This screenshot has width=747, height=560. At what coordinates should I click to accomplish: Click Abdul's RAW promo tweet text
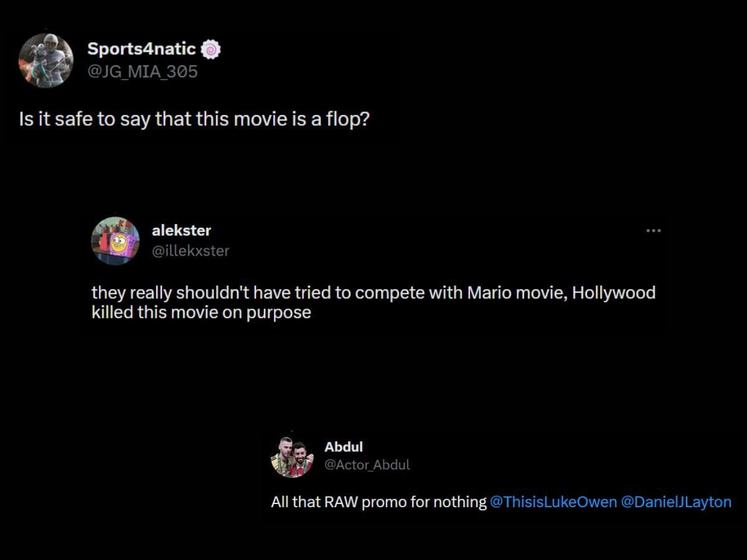pos(374,502)
